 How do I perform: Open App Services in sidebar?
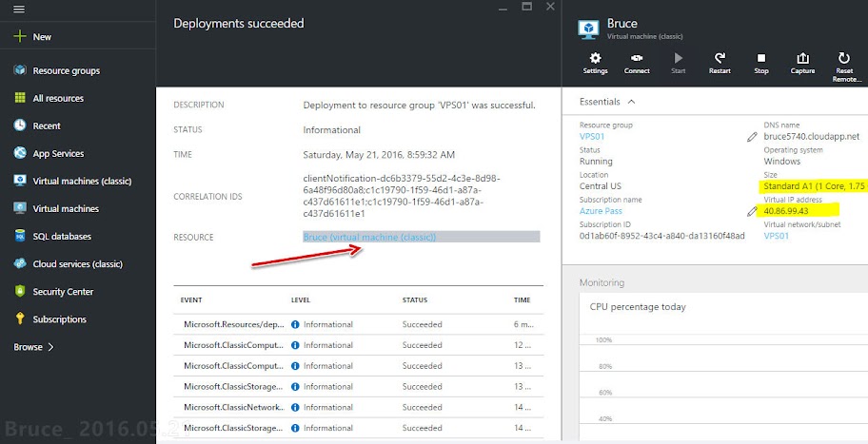pyautogui.click(x=58, y=154)
